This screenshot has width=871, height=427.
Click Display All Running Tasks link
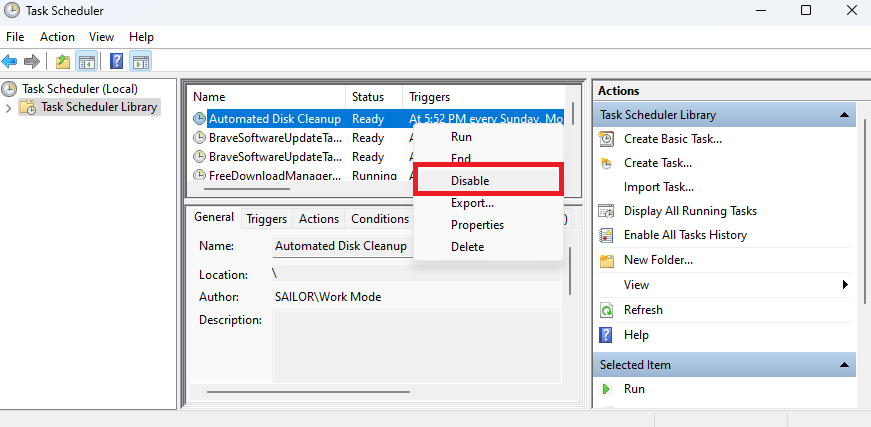[x=690, y=212]
